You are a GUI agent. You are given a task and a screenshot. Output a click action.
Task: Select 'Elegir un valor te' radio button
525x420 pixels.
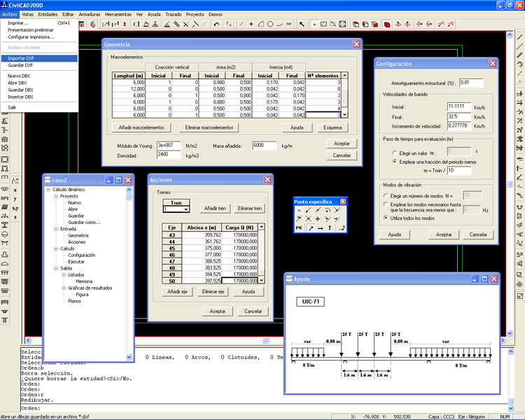pyautogui.click(x=395, y=153)
